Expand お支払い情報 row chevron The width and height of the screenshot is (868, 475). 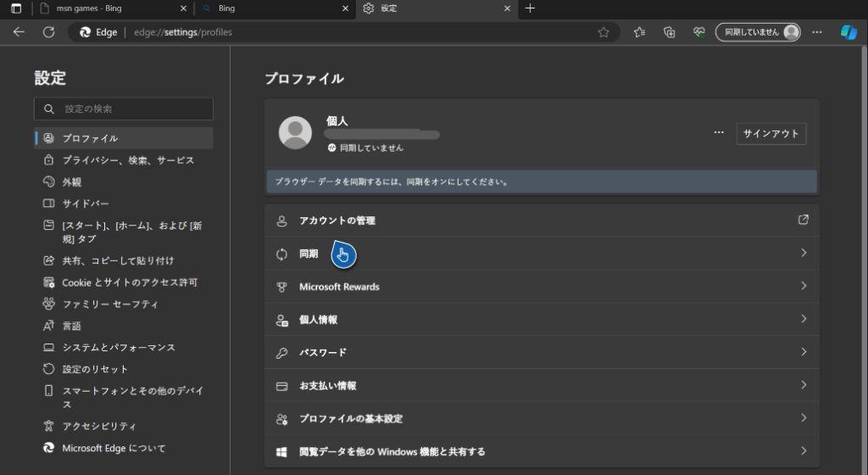804,385
